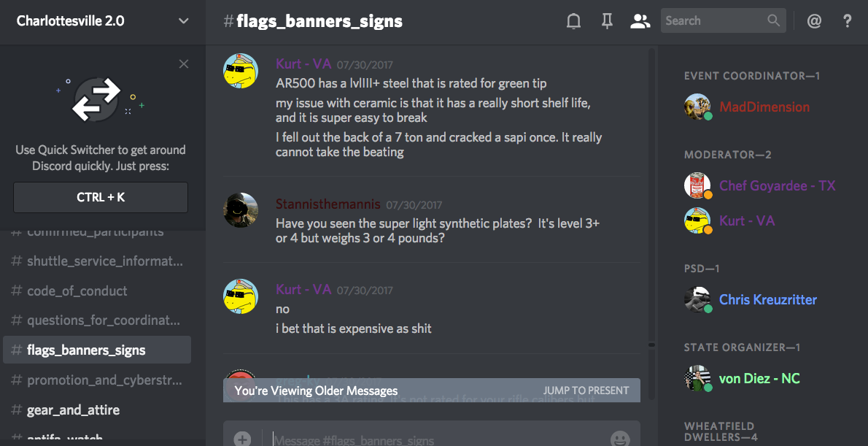
Task: Open the help question mark icon
Action: (847, 21)
